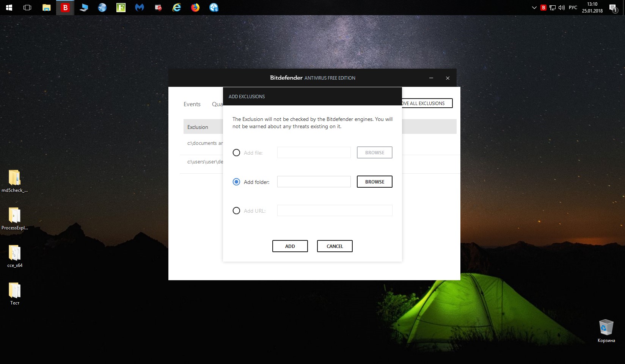Screen dimensions: 625x364
Task: Open the Action Center notifications
Action: tap(613, 8)
